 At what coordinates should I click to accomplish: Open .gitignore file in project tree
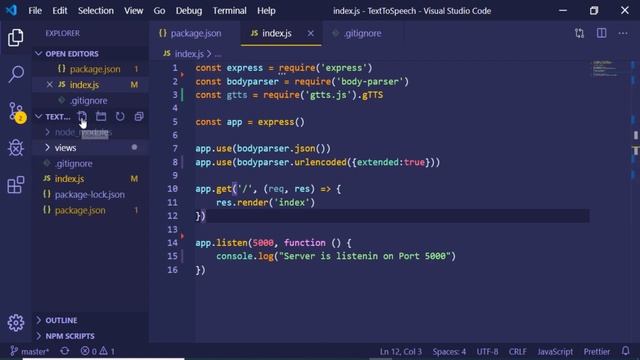[x=90, y=163]
